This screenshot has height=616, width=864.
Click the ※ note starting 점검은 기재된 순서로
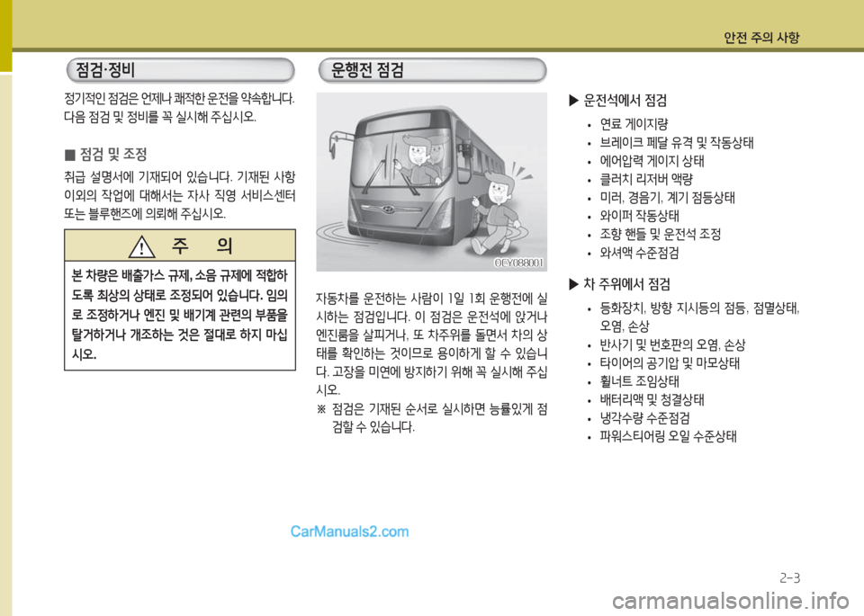[x=431, y=418]
